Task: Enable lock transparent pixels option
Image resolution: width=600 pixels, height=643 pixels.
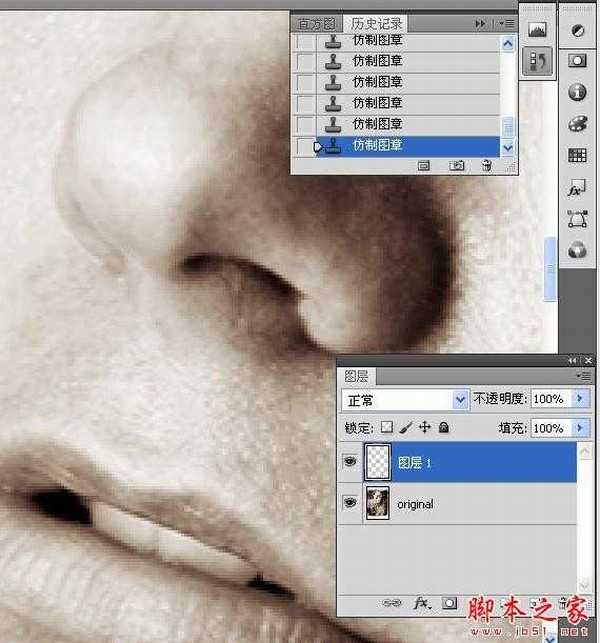Action: click(x=386, y=427)
